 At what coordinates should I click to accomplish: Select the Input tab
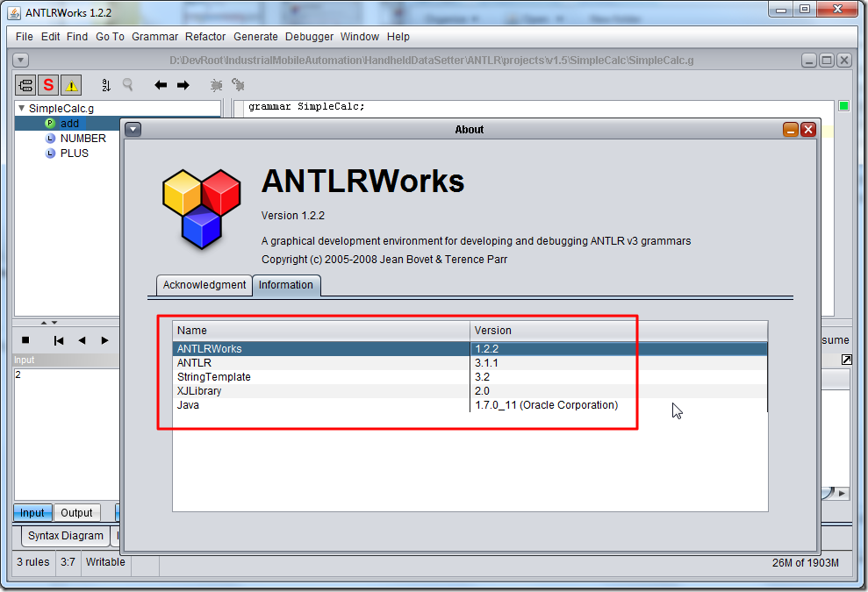coord(32,513)
